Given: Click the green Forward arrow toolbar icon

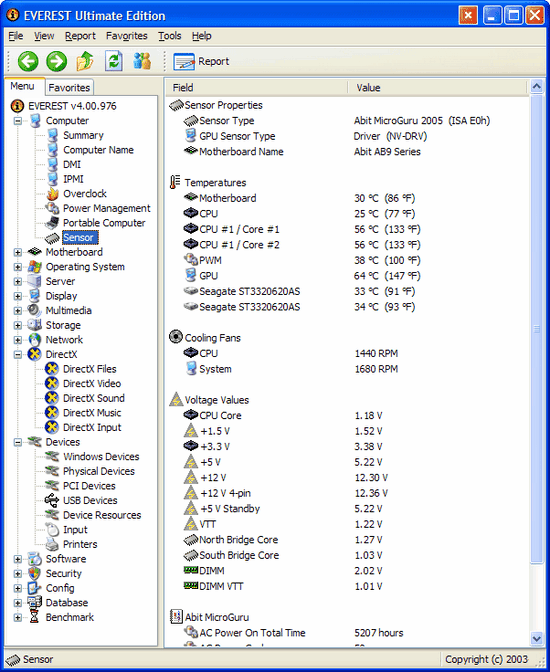Looking at the screenshot, I should [57, 61].
